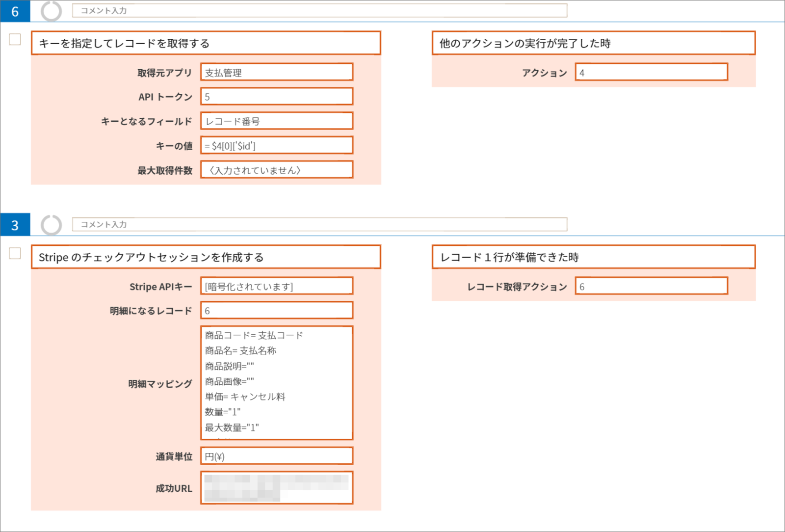This screenshot has height=532, width=785.
Task: Click the comment input field in row 6
Action: point(319,10)
